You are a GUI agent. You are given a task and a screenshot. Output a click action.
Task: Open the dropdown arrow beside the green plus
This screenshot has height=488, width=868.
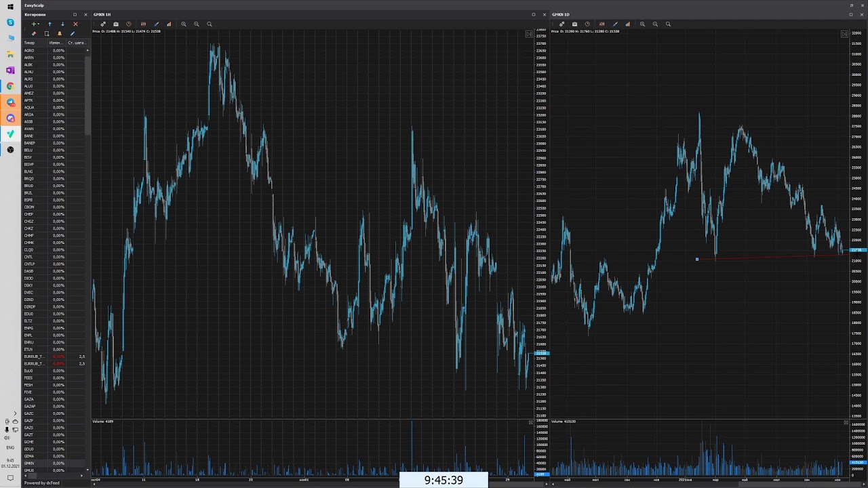38,24
